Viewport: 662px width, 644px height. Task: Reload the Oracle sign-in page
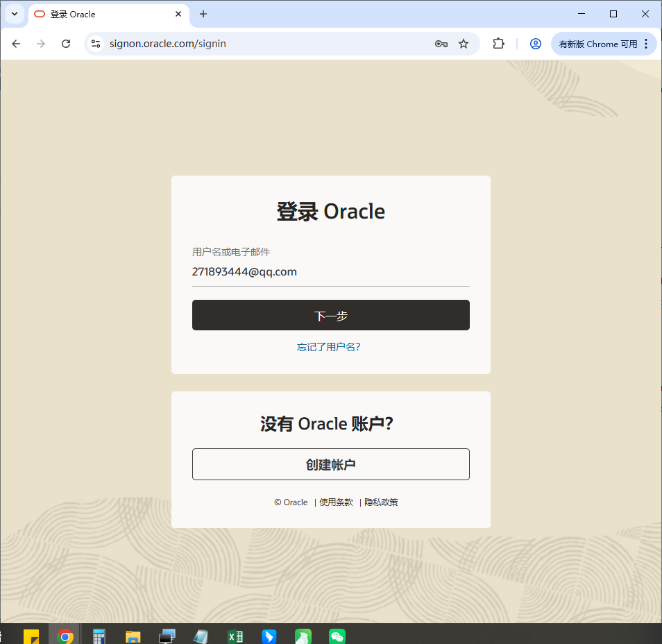66,43
